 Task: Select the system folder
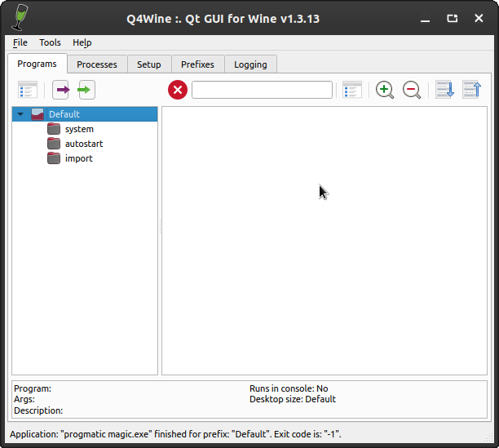pyautogui.click(x=79, y=129)
